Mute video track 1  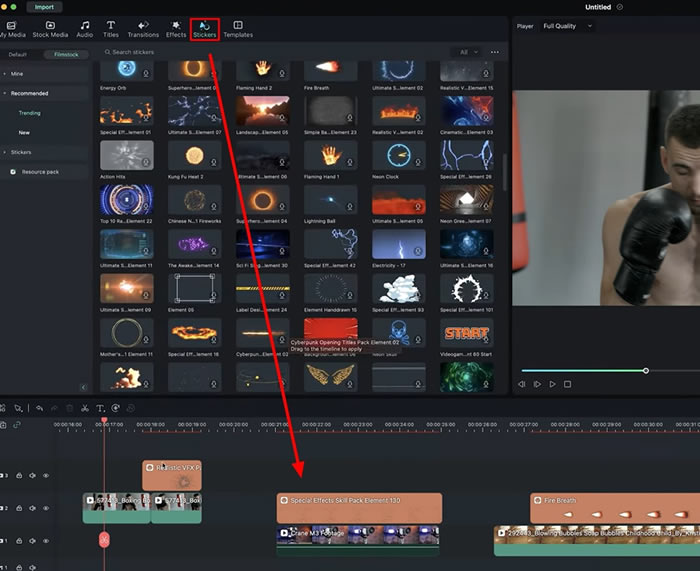(x=33, y=541)
